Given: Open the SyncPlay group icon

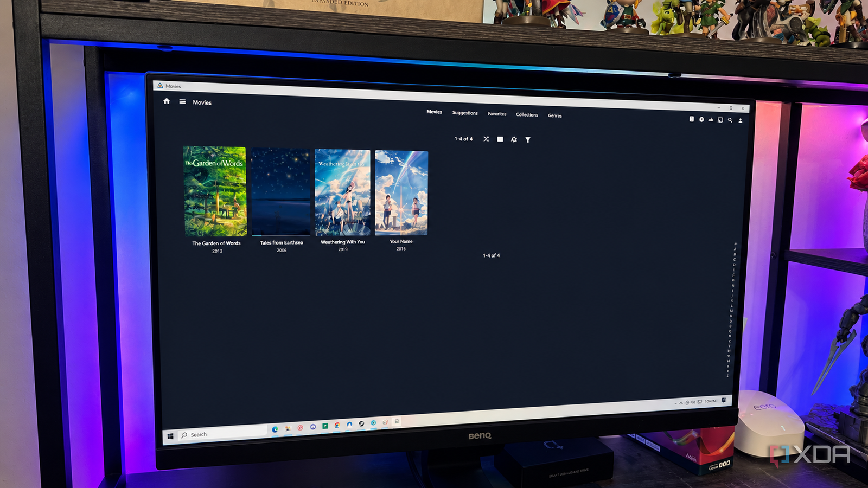Looking at the screenshot, I should (x=711, y=119).
